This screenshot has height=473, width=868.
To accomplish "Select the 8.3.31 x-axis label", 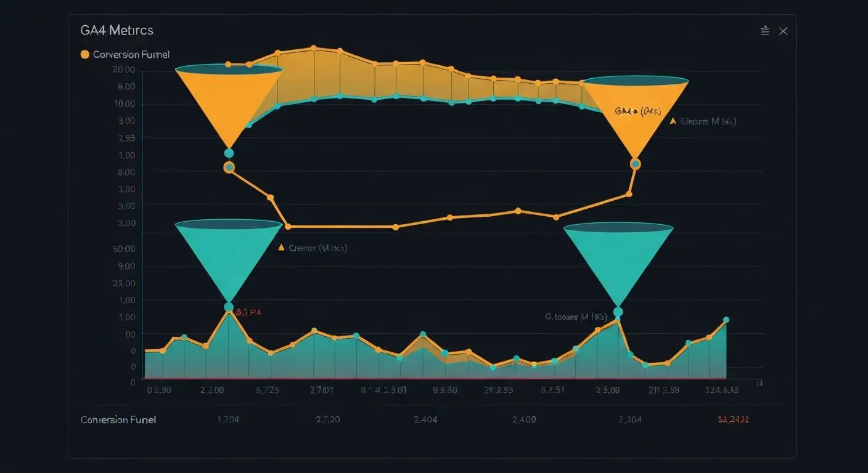I will tap(552, 390).
